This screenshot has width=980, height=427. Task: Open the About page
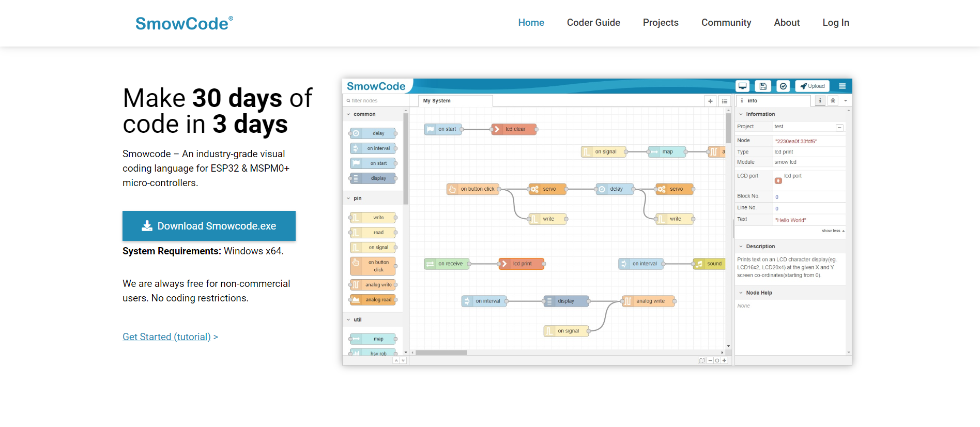(x=787, y=23)
